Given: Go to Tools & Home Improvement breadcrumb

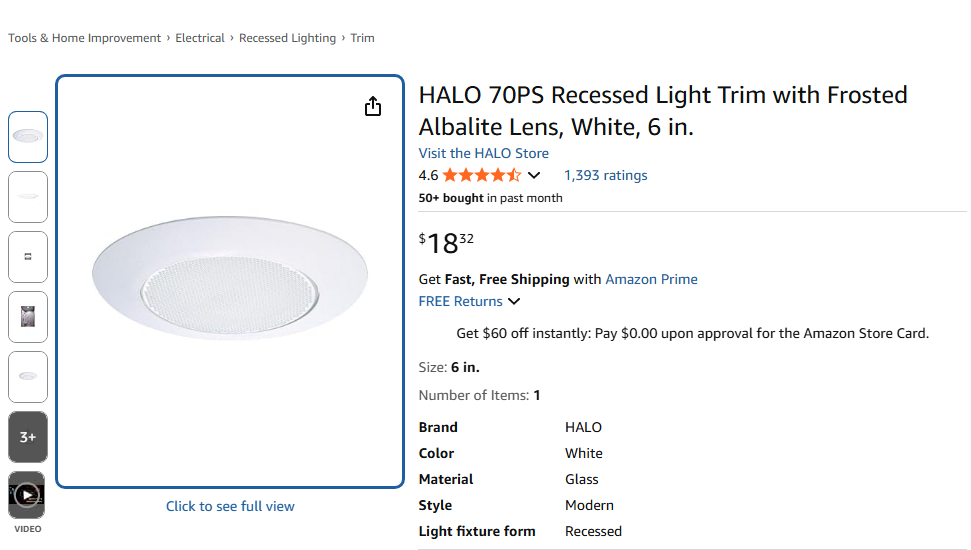Looking at the screenshot, I should click(x=85, y=38).
